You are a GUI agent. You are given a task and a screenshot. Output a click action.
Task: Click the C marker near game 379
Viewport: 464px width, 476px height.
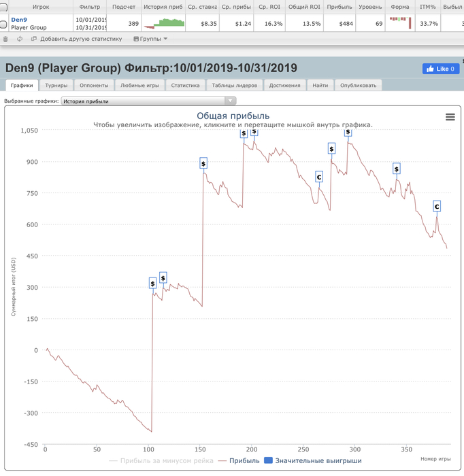[437, 206]
